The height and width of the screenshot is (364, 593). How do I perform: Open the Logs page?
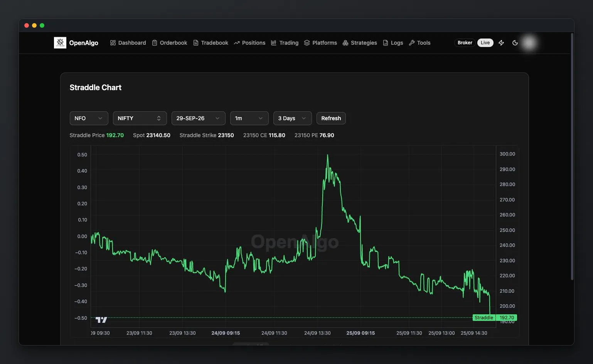tap(393, 43)
